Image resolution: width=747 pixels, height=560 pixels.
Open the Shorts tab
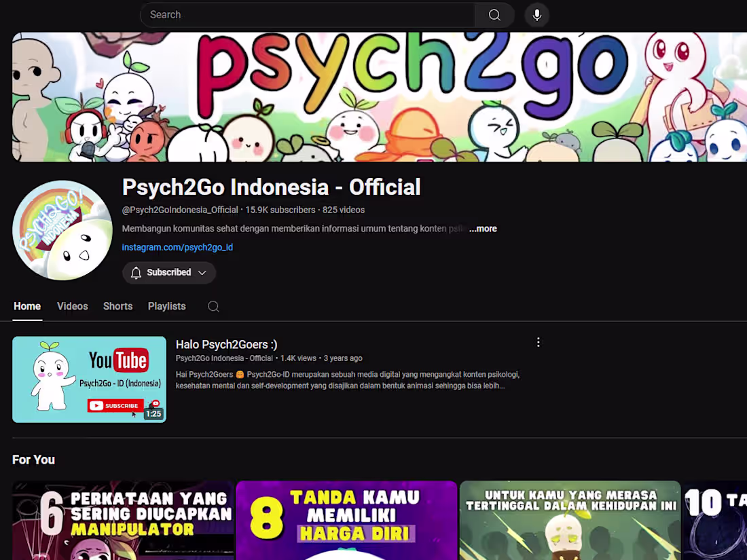click(117, 306)
